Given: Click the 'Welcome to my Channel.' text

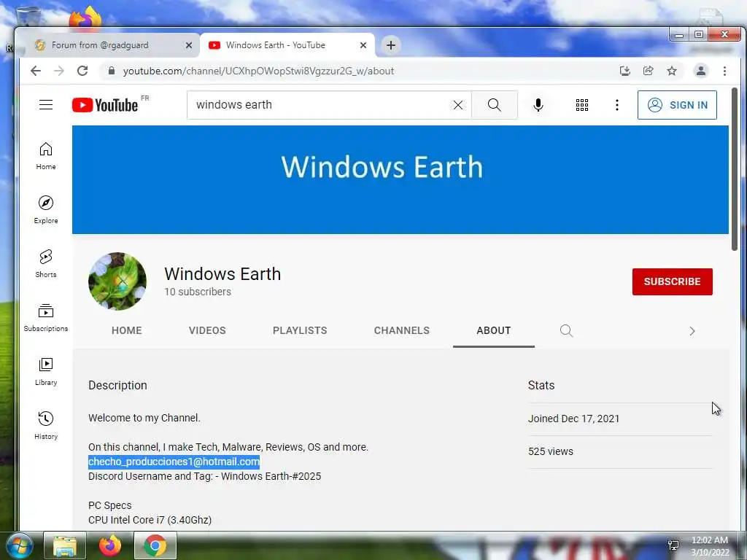Looking at the screenshot, I should pyautogui.click(x=144, y=418).
